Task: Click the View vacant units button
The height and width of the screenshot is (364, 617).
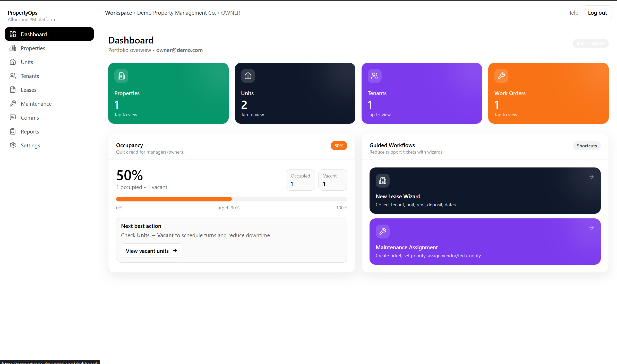Action: (x=152, y=251)
